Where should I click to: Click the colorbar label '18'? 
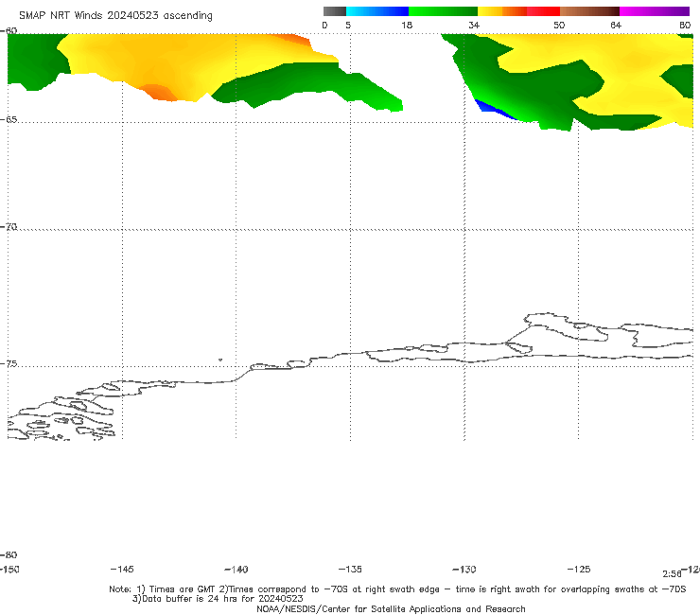click(x=407, y=26)
